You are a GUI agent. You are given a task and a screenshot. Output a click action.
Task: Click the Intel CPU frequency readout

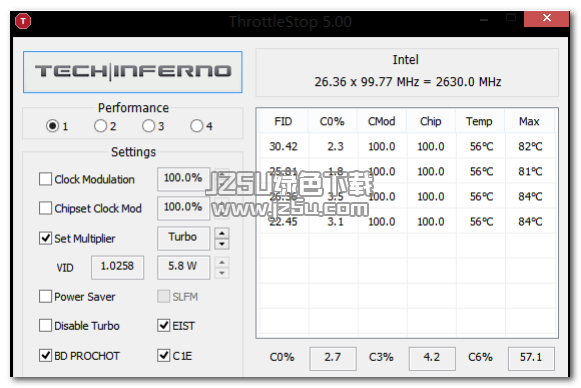pyautogui.click(x=408, y=82)
